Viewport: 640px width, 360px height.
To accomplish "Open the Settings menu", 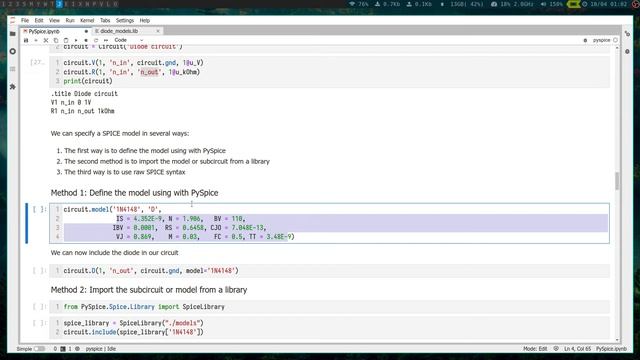I will click(125, 20).
